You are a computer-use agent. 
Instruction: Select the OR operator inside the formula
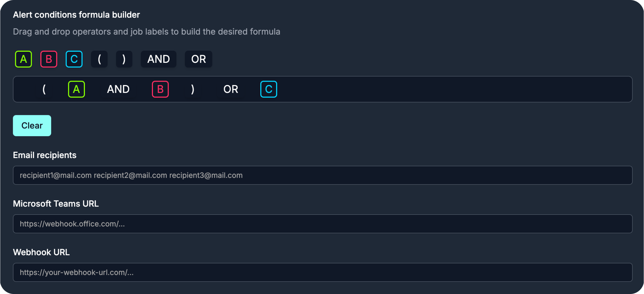tap(230, 89)
